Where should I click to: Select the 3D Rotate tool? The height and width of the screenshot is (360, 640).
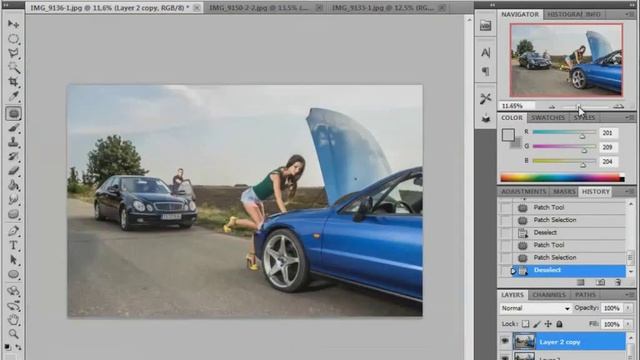click(13, 291)
